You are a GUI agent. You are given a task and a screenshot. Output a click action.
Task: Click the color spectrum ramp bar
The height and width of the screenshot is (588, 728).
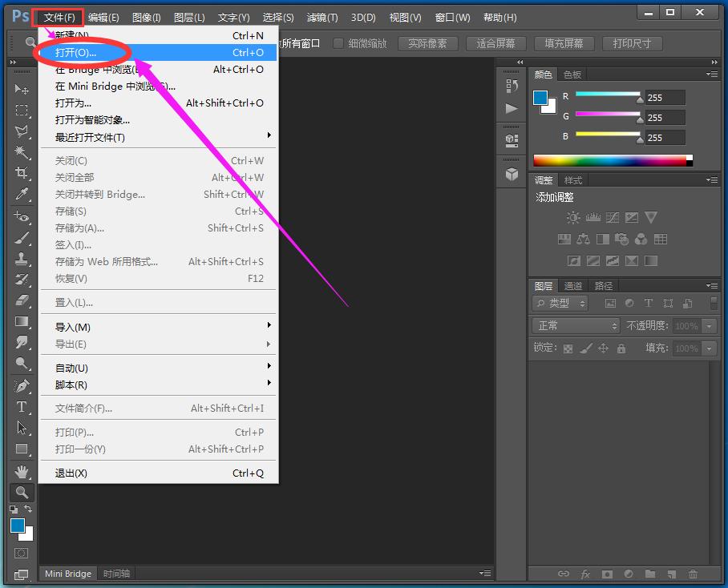point(609,160)
